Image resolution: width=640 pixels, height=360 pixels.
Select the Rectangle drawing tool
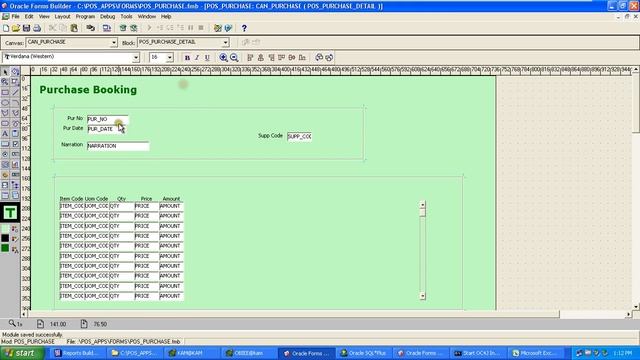pyautogui.click(x=5, y=92)
